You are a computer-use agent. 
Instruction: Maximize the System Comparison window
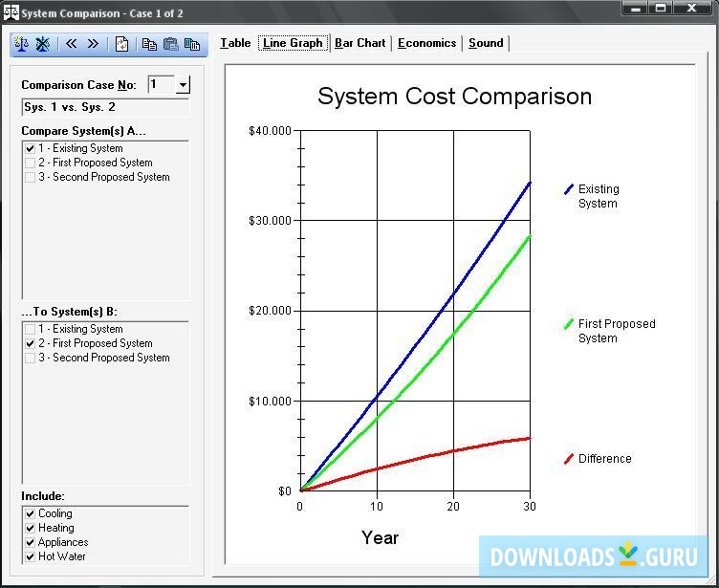click(661, 9)
